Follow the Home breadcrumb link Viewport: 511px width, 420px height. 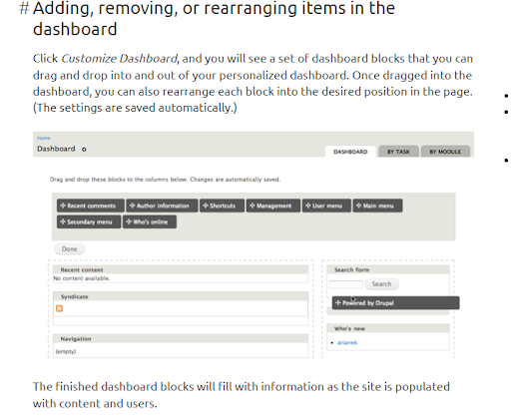(x=44, y=138)
